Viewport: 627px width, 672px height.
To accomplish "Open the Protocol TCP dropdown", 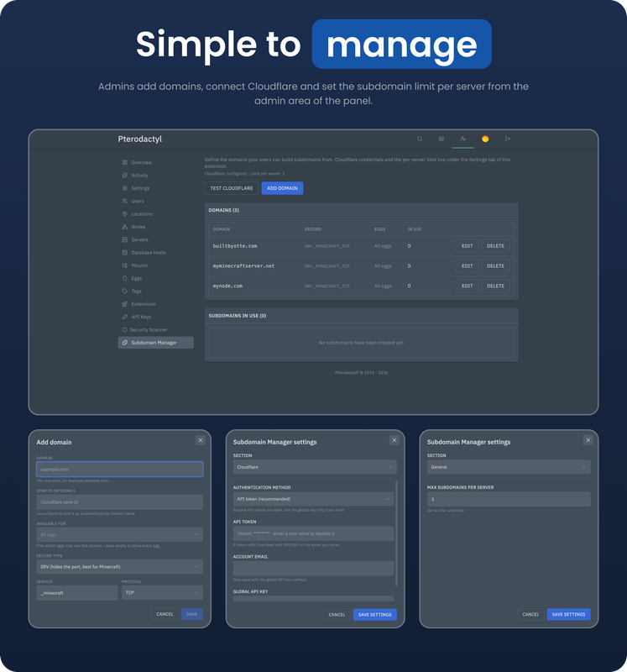I will point(162,593).
